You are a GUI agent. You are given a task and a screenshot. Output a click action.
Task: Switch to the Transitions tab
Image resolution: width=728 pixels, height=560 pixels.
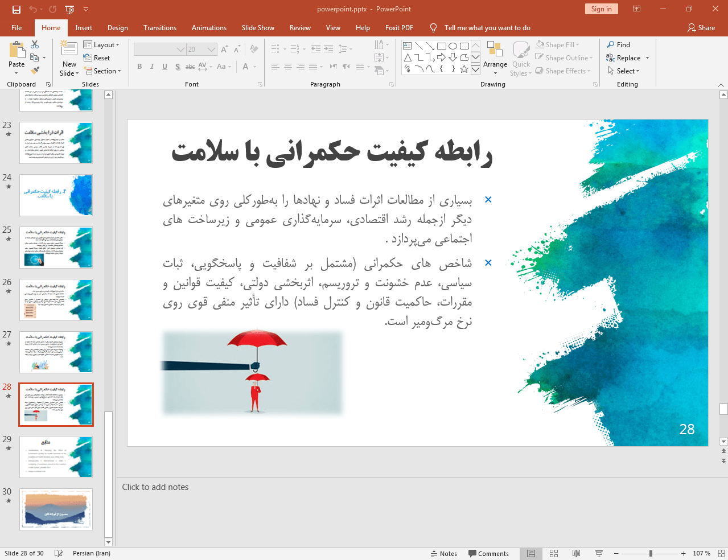(x=160, y=28)
